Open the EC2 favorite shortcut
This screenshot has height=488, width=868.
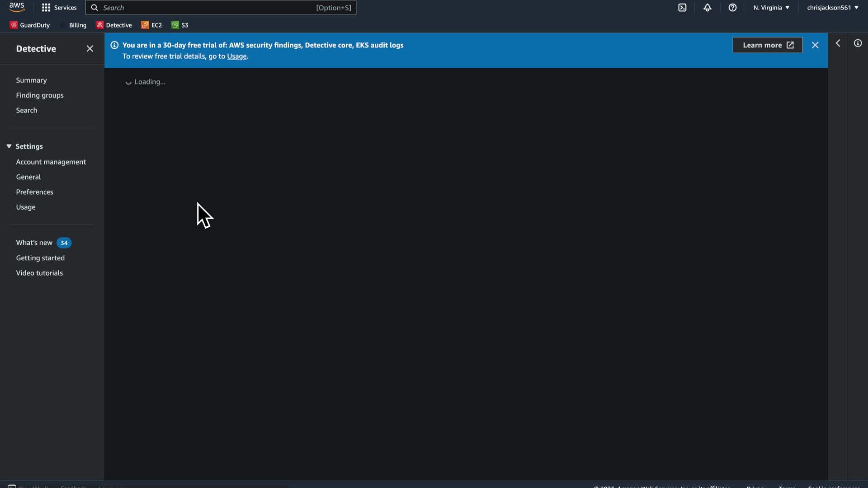point(151,25)
